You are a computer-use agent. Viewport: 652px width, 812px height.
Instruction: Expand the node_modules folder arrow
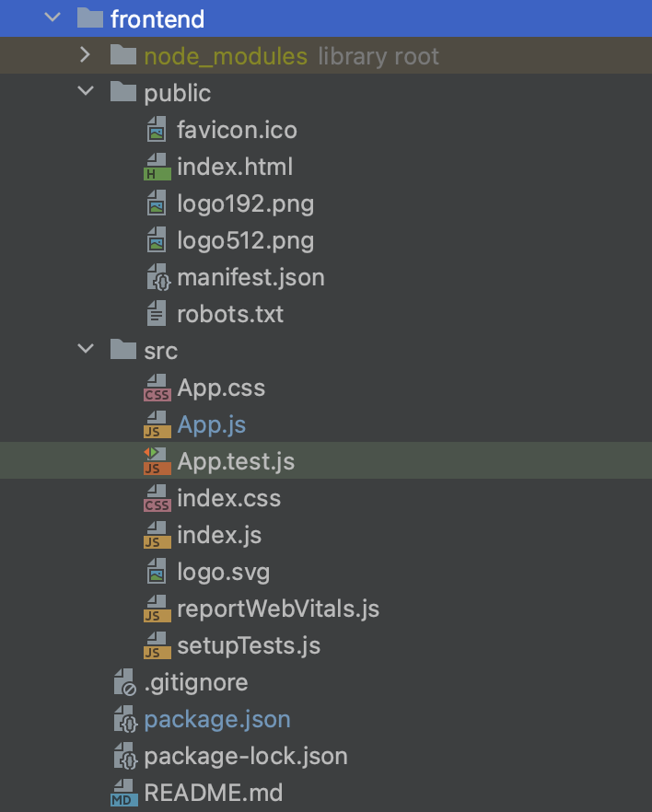(86, 55)
